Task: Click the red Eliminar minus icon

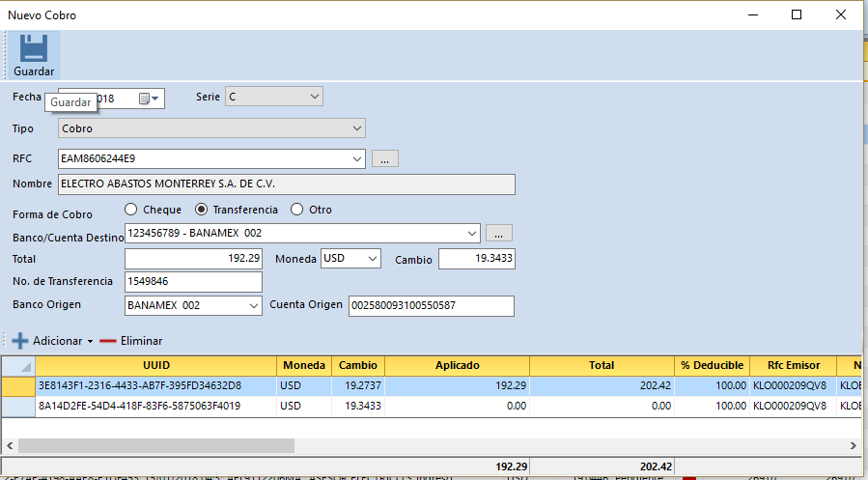Action: click(107, 341)
